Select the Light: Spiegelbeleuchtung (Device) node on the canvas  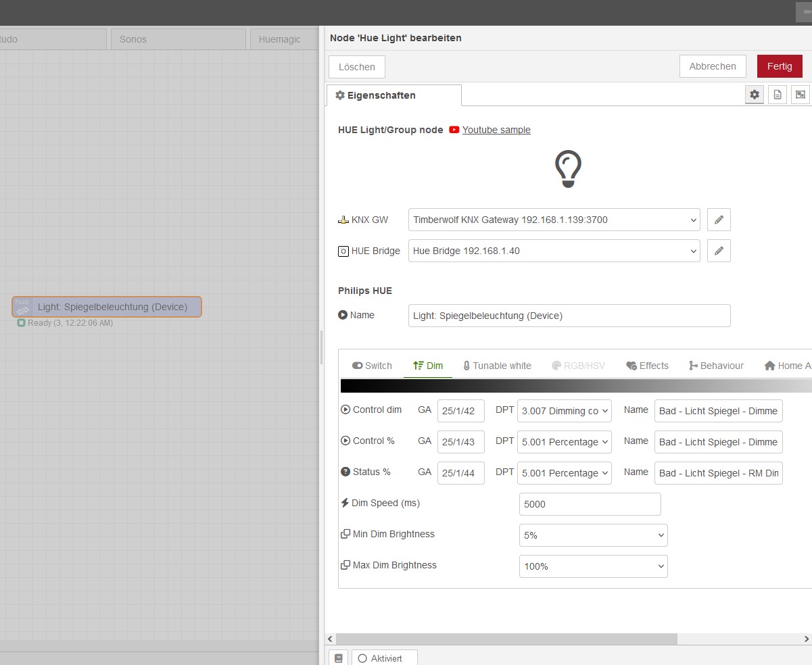coord(107,307)
